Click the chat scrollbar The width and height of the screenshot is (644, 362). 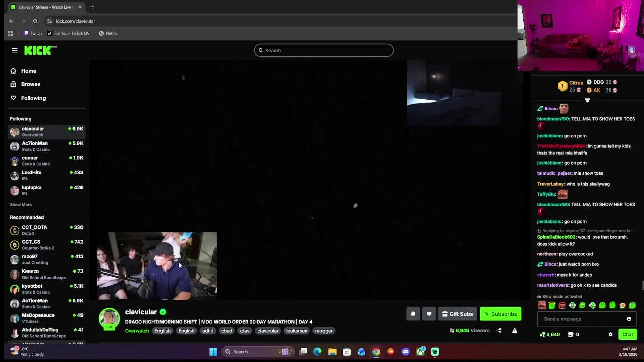(642, 286)
